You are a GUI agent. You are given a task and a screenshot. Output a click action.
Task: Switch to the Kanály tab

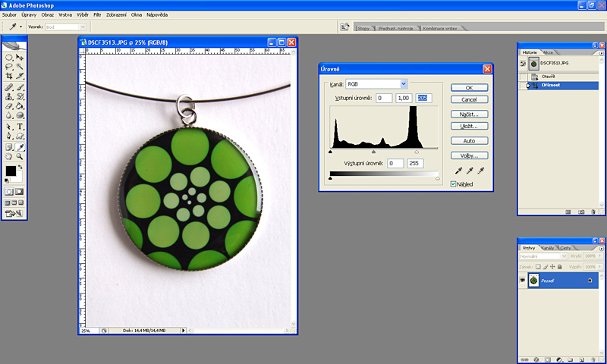547,248
